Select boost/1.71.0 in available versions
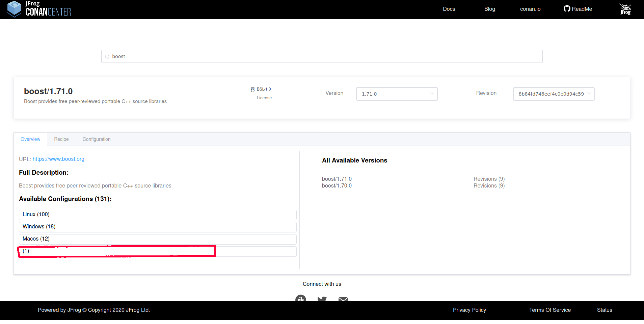644x324 pixels. point(337,179)
